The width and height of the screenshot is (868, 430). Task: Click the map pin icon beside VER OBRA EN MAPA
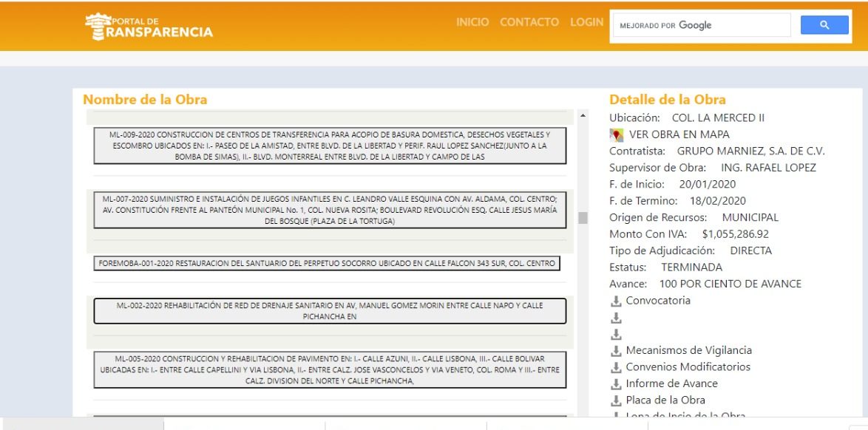click(616, 134)
